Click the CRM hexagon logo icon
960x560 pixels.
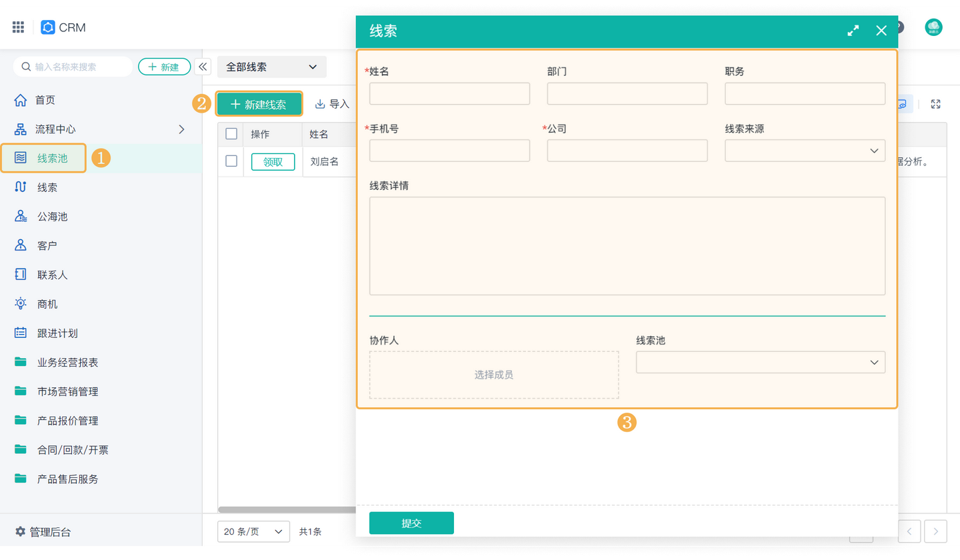48,27
